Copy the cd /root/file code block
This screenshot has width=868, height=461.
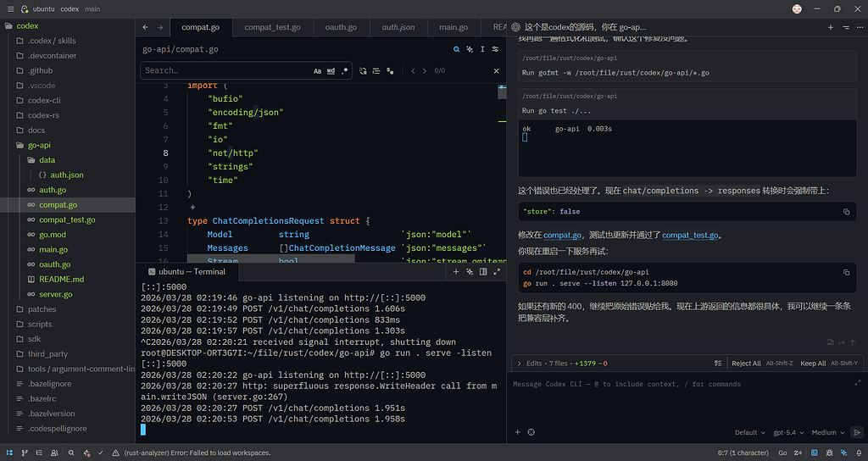point(847,272)
